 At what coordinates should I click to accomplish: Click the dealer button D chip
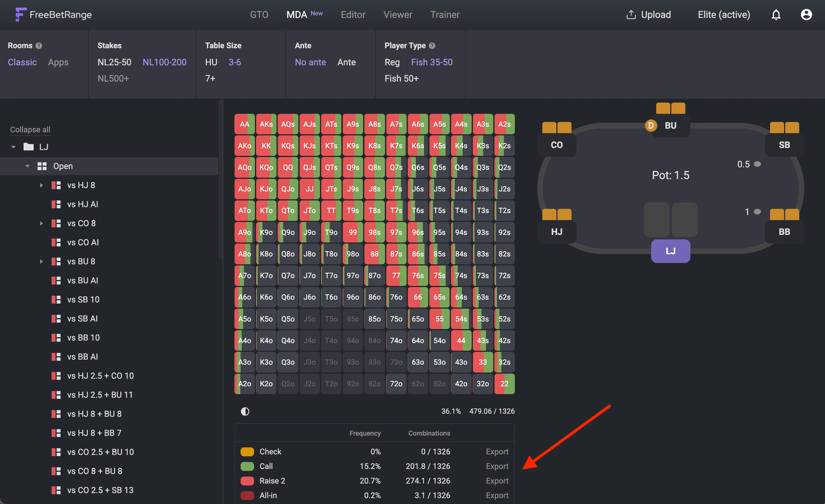click(651, 126)
